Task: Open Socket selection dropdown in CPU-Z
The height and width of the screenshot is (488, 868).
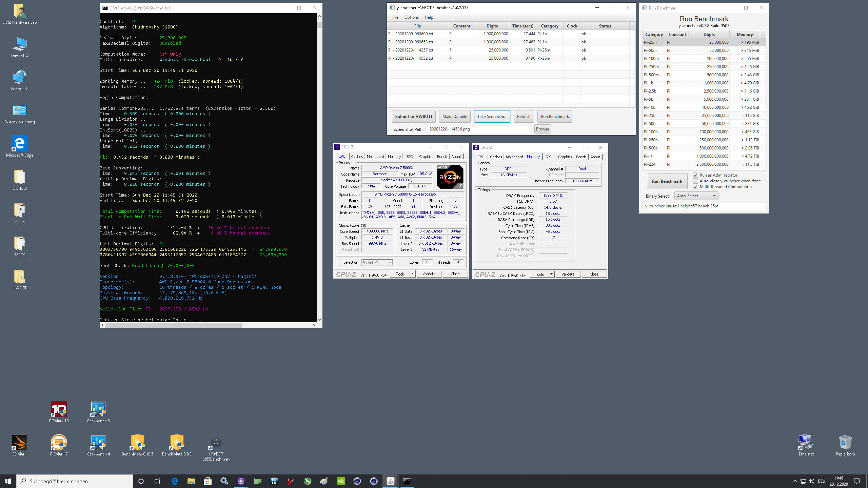Action: coord(377,262)
